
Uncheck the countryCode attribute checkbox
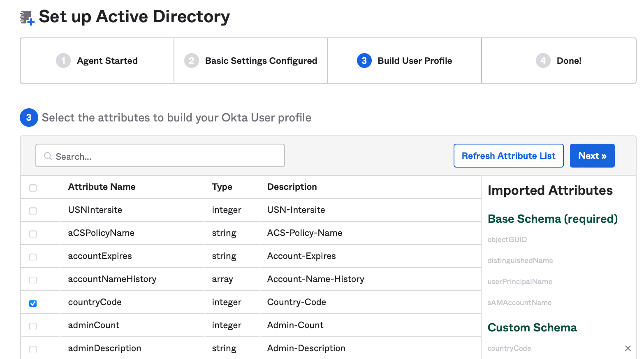point(33,303)
